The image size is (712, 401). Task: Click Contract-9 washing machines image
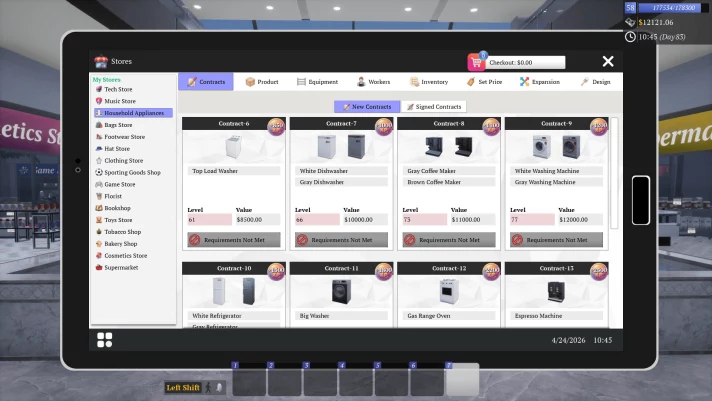tap(556, 147)
